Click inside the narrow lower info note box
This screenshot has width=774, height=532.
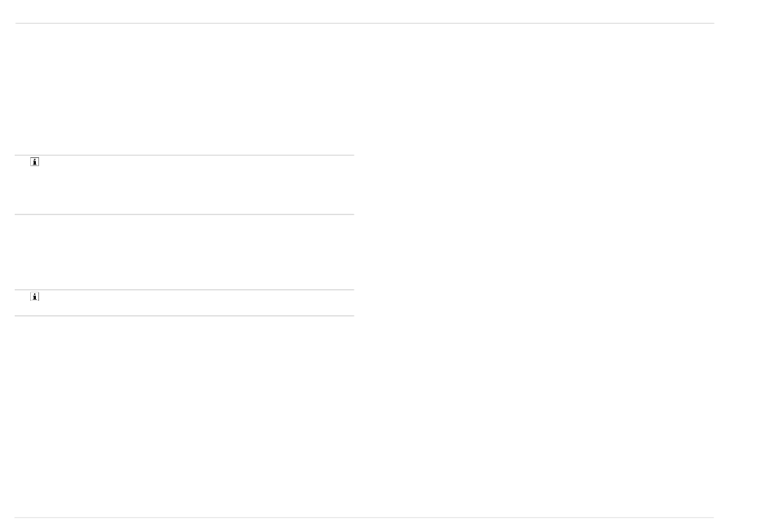click(184, 302)
